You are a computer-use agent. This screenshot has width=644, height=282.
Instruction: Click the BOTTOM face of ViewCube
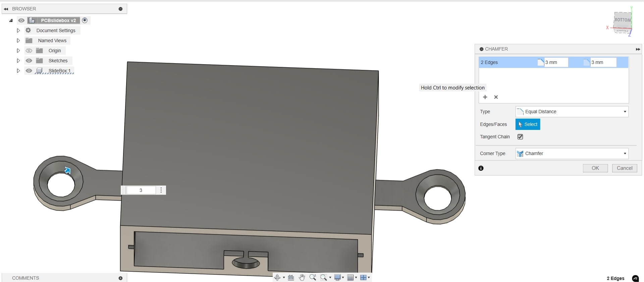click(x=623, y=20)
